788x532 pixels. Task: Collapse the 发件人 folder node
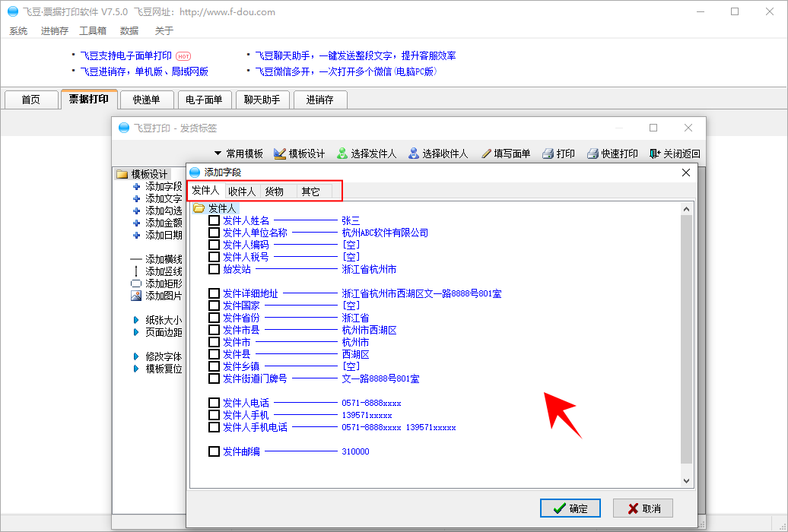coord(199,208)
